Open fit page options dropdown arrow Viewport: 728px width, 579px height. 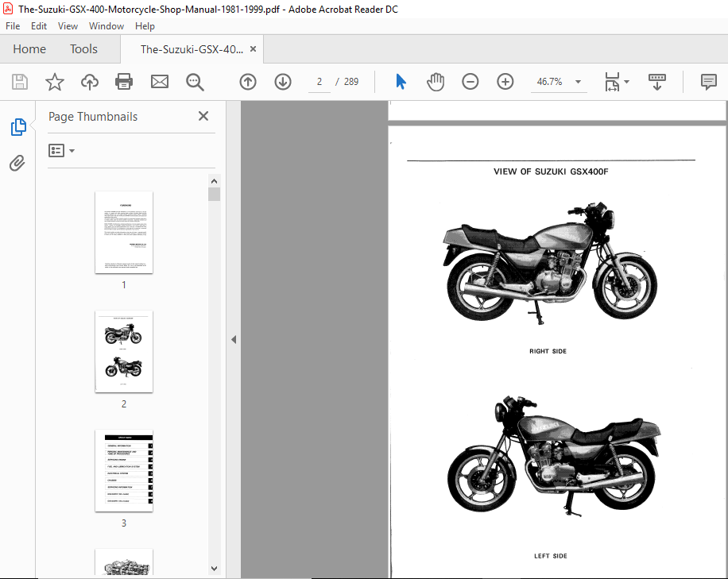(627, 82)
